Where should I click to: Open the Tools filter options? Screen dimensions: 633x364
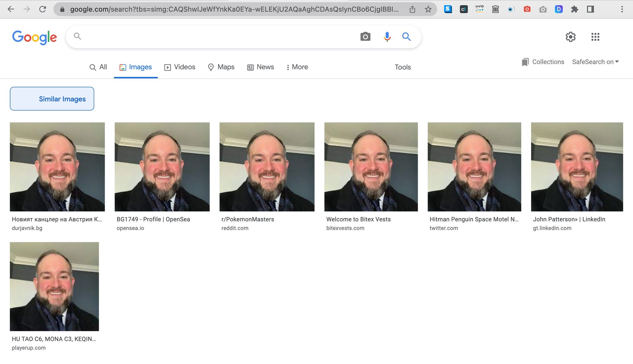click(403, 67)
